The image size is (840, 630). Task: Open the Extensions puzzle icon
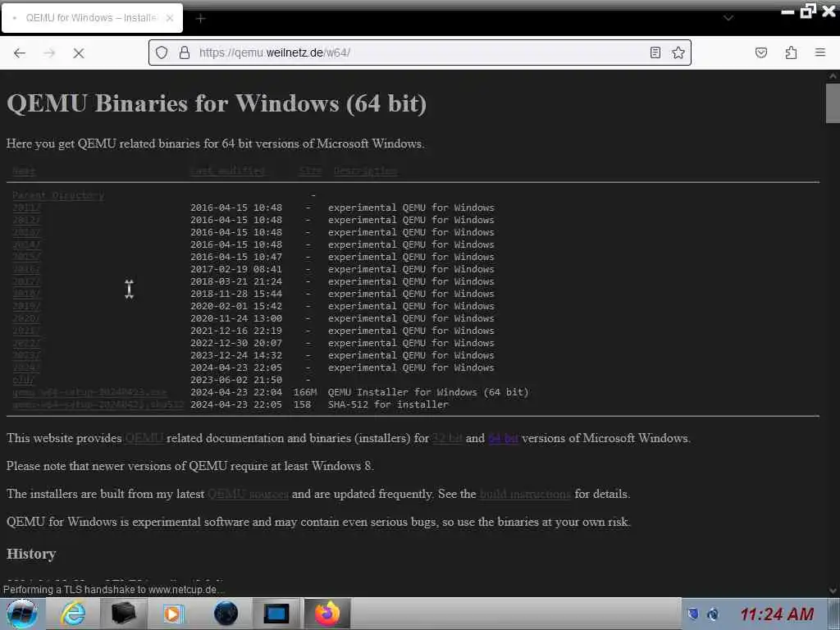point(791,52)
